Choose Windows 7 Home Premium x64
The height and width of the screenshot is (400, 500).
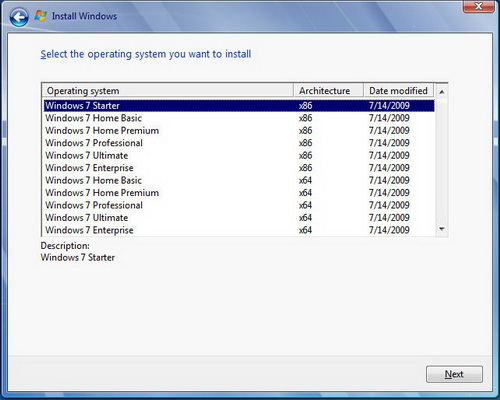pos(239,193)
